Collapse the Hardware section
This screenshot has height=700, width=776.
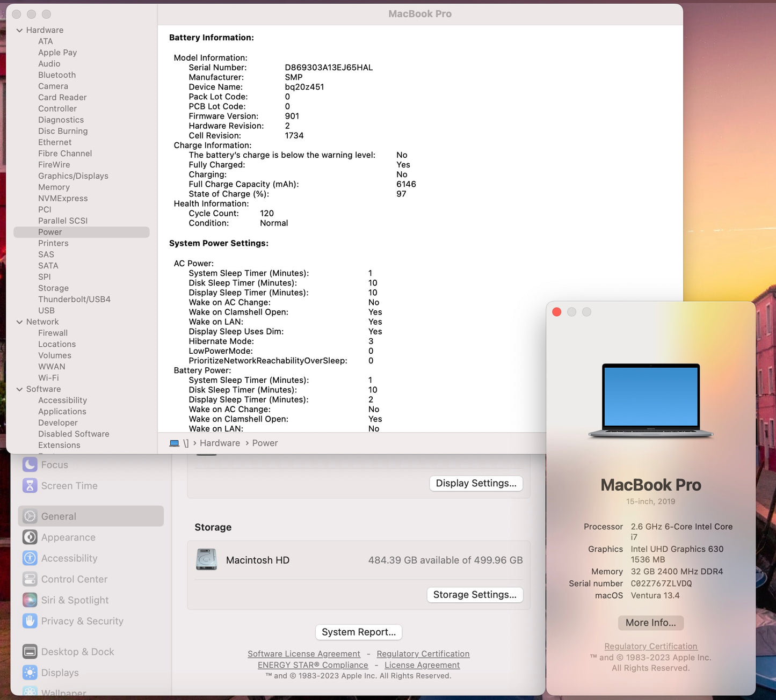[20, 30]
